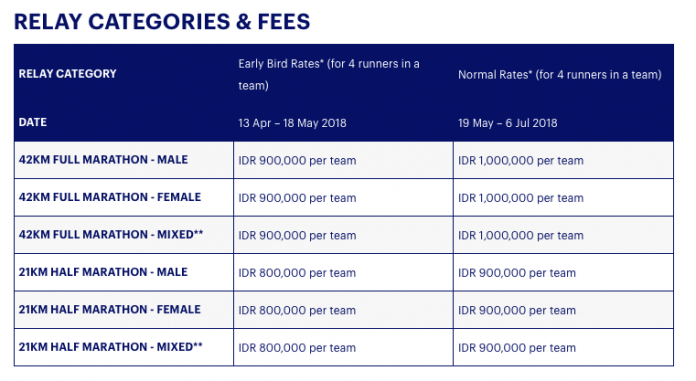The height and width of the screenshot is (381, 696).
Task: Click early bird fee for 42KM Male
Action: click(297, 160)
